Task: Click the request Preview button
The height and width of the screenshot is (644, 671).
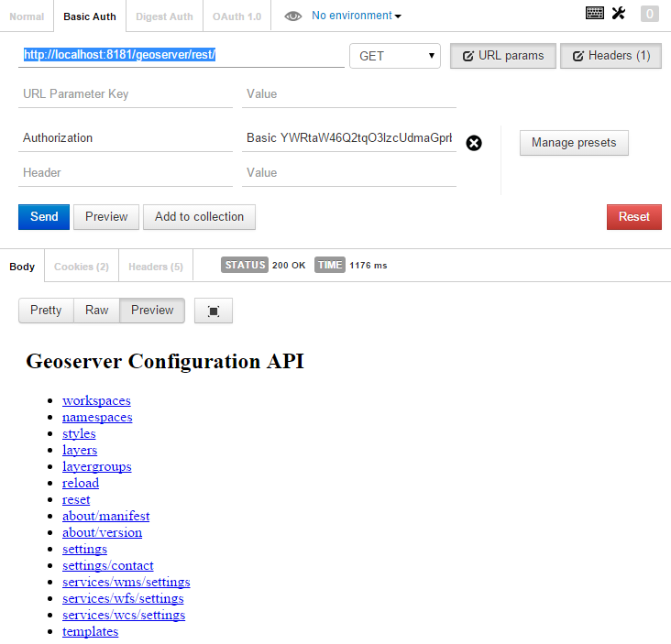Action: [x=106, y=217]
